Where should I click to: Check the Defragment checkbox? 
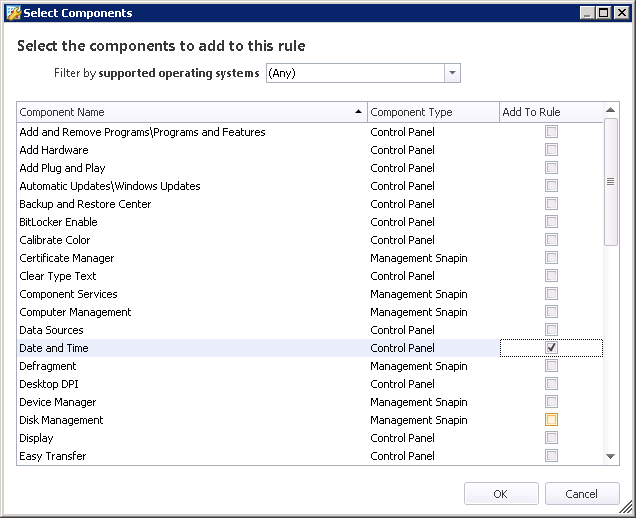coord(551,366)
